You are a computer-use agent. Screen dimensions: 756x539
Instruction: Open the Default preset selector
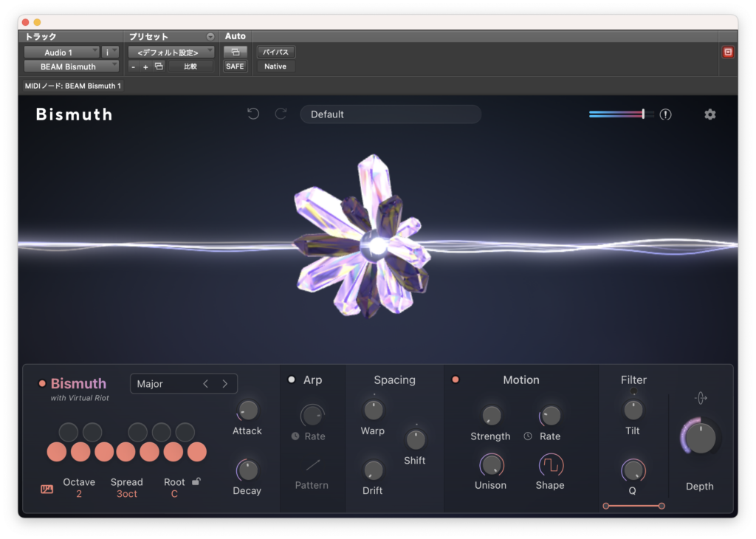[x=391, y=114]
